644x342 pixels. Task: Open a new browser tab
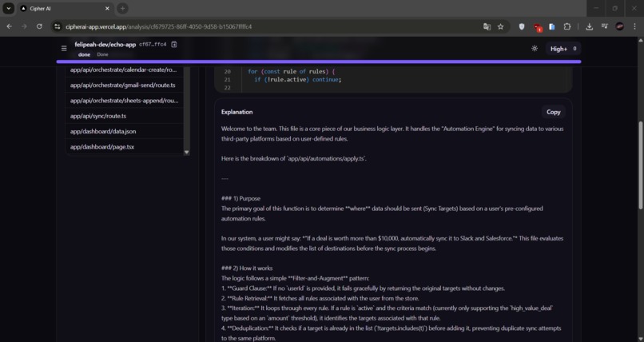point(122,8)
